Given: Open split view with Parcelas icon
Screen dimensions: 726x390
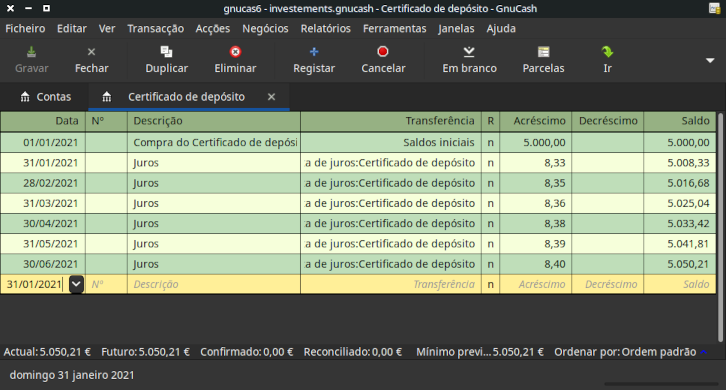Looking at the screenshot, I should 544,52.
